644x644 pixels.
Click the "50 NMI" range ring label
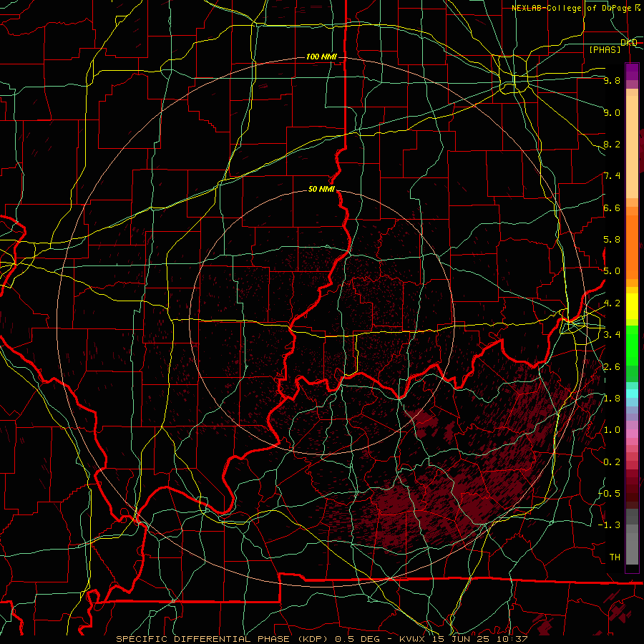click(x=321, y=189)
